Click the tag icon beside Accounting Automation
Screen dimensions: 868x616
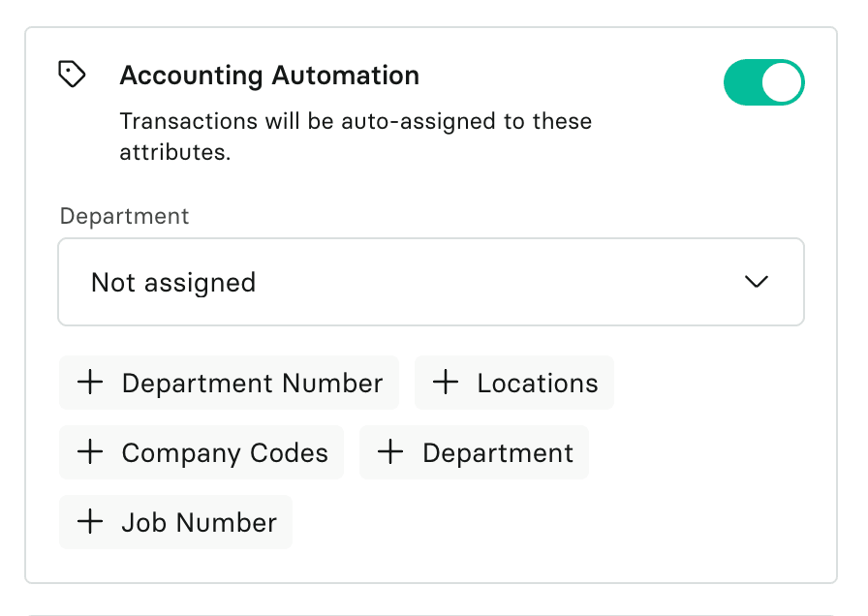click(73, 75)
